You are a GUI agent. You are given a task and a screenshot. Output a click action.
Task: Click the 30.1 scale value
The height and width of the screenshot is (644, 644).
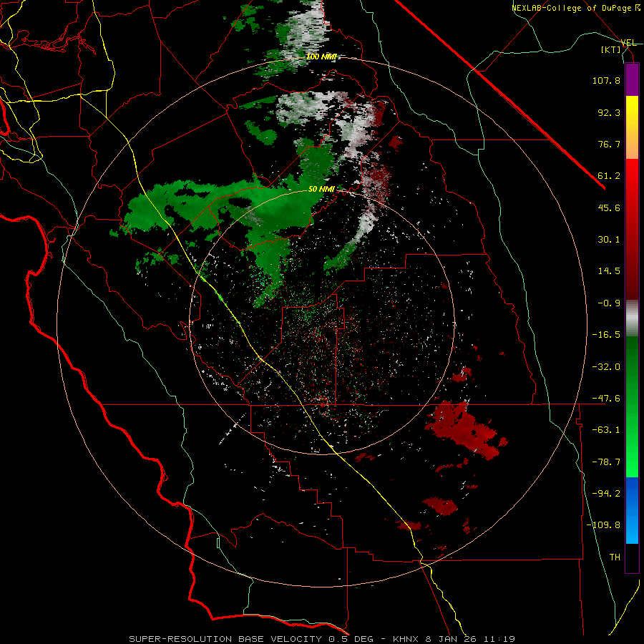pos(609,240)
